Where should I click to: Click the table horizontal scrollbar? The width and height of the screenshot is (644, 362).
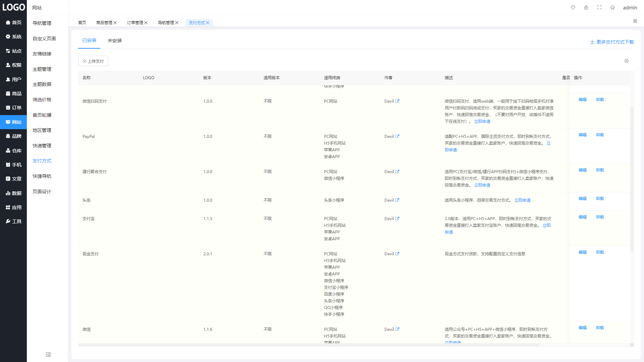click(309, 345)
